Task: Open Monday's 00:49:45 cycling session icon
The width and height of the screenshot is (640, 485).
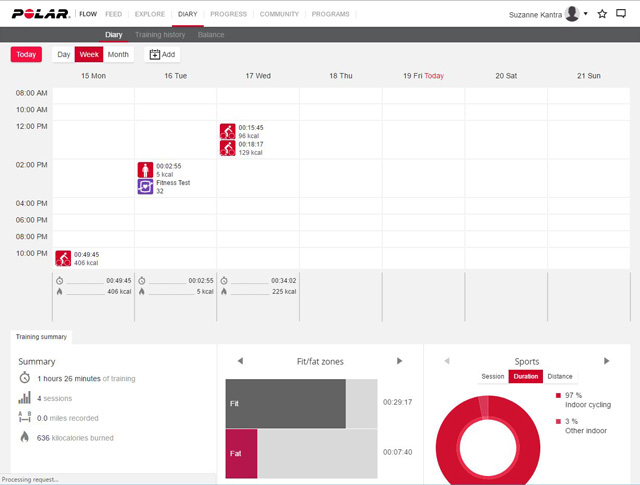Action: (63, 258)
